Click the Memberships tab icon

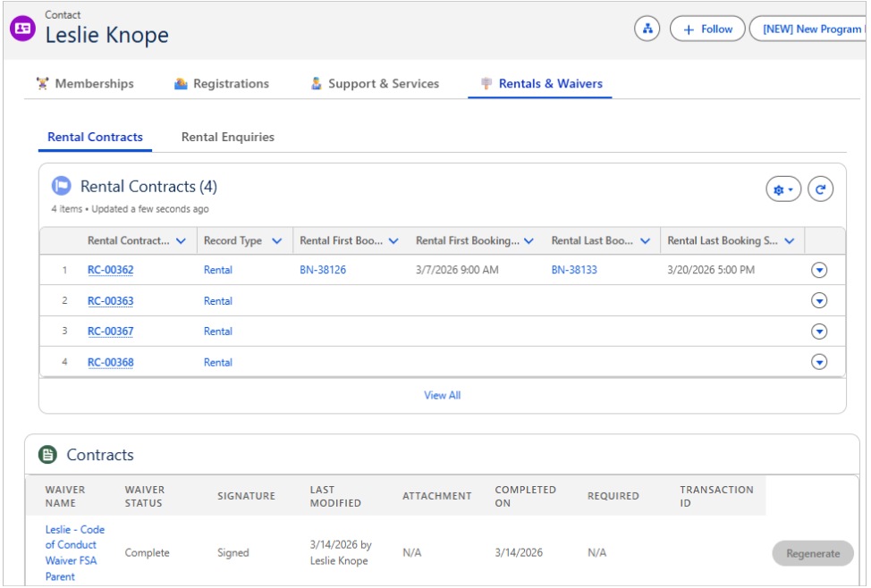point(42,84)
